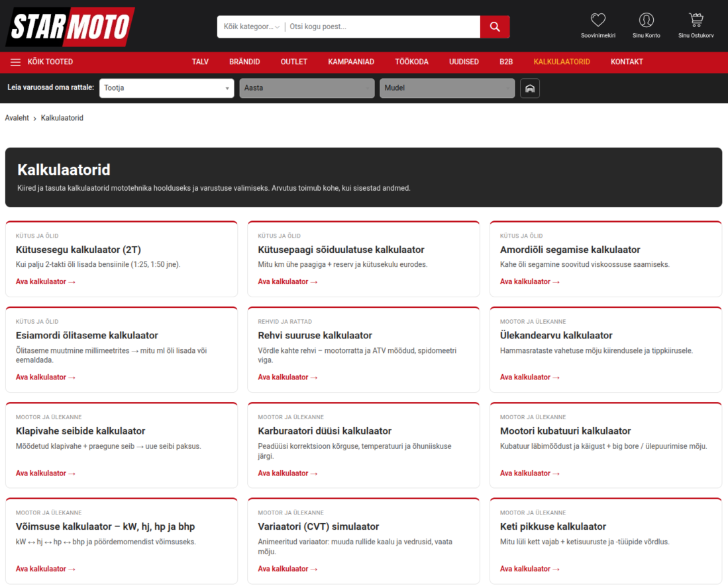Image resolution: width=728 pixels, height=588 pixels.
Task: Click Ava kalkulaator under Rehvi suuruse
Action: pyautogui.click(x=288, y=377)
